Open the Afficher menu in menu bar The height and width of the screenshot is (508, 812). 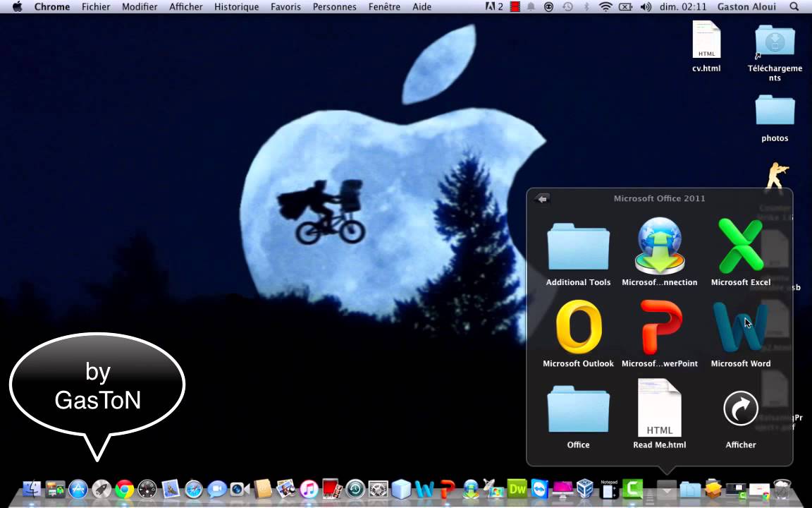click(186, 7)
